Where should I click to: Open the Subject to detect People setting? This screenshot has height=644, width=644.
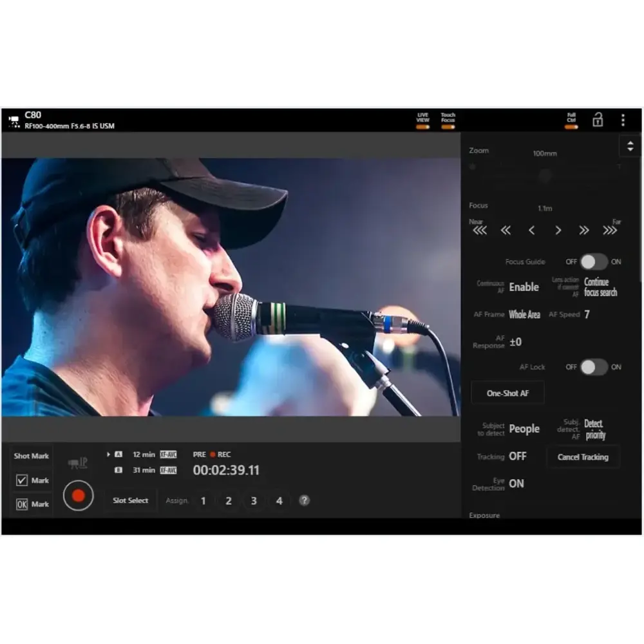point(524,429)
